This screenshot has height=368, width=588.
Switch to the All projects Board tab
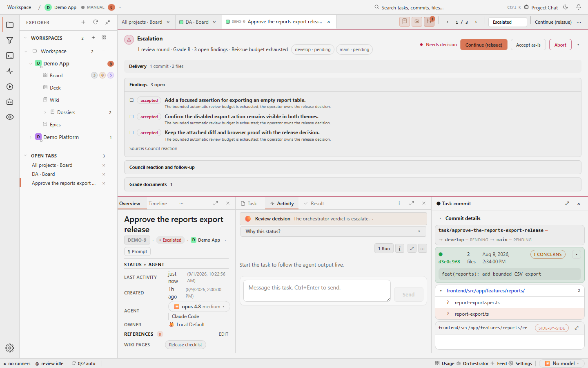coord(142,22)
